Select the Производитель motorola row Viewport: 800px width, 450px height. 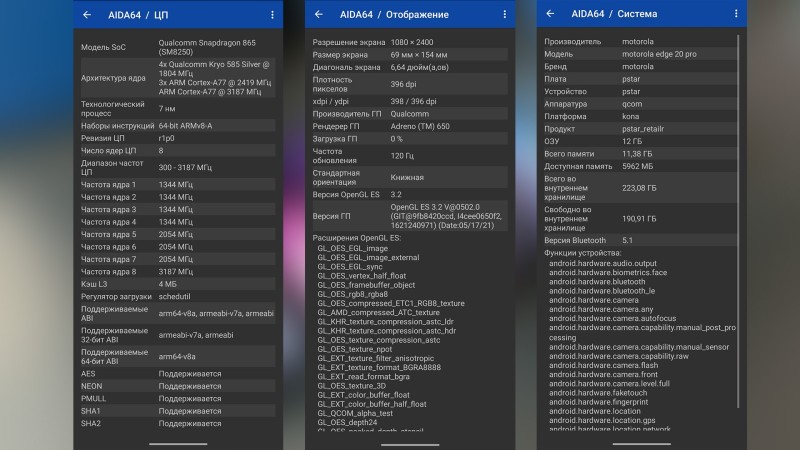tap(640, 41)
